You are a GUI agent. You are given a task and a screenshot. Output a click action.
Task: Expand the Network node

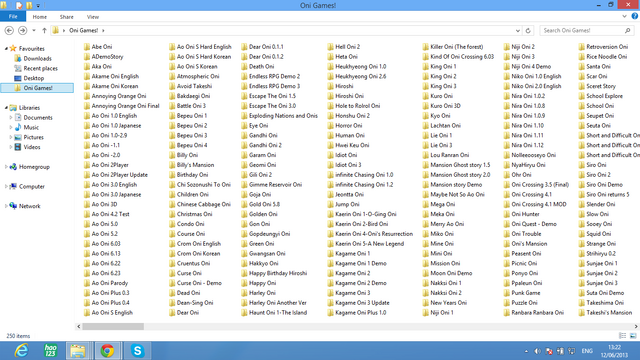tap(6, 206)
